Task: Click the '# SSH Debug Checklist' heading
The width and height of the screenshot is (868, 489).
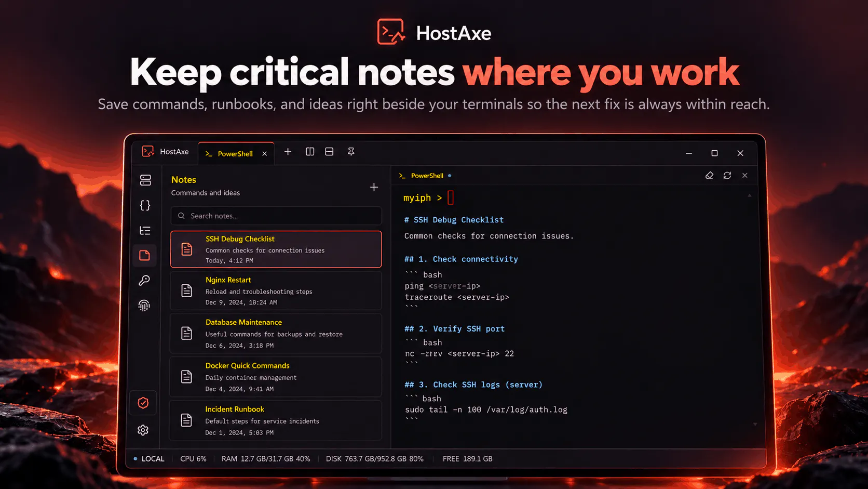Action: coord(454,220)
